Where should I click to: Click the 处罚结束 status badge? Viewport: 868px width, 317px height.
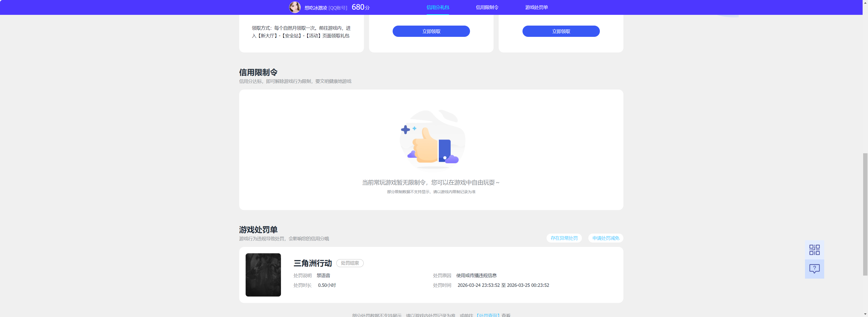pos(350,263)
